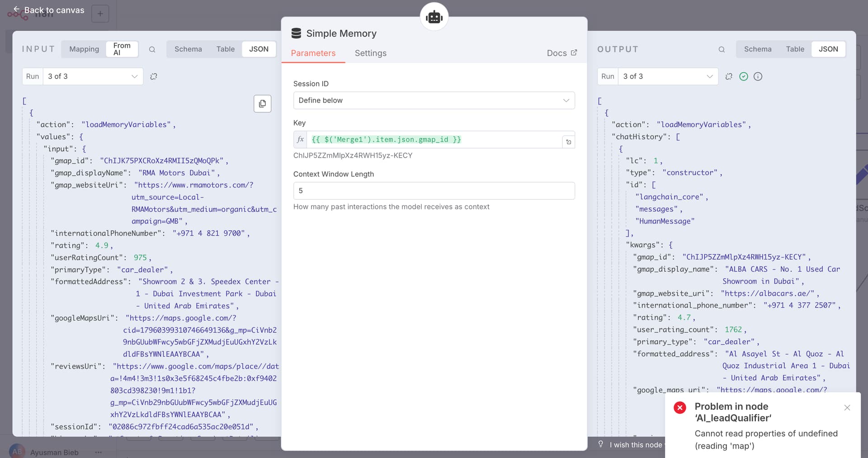This screenshot has width=868, height=458.
Task: Copy the input JSON using the copy icon
Action: (x=262, y=104)
